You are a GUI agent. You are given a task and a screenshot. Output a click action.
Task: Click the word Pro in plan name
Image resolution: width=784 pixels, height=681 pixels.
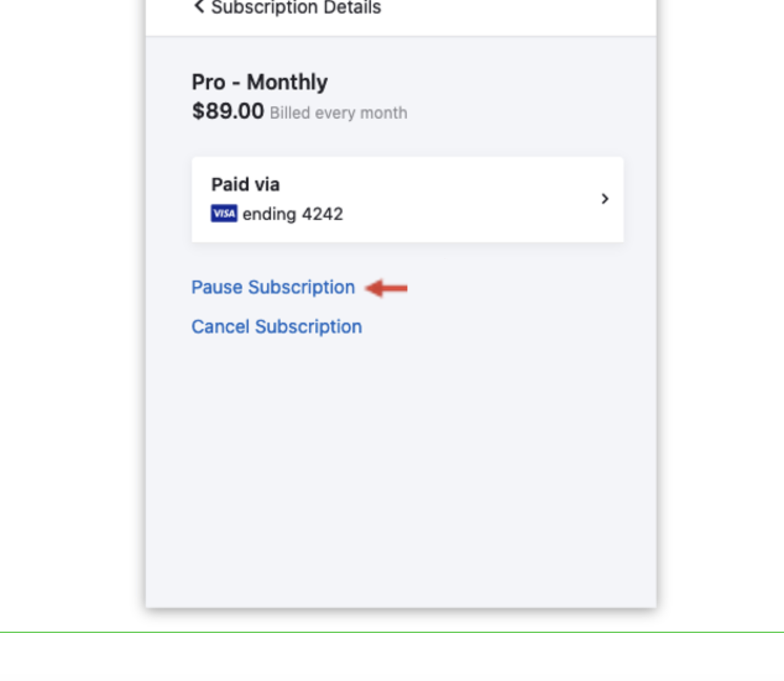point(208,82)
